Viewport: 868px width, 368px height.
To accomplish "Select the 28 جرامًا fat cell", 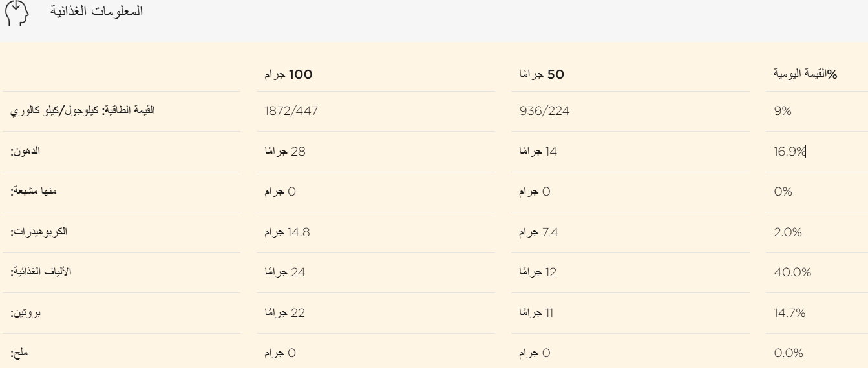I will click(286, 152).
